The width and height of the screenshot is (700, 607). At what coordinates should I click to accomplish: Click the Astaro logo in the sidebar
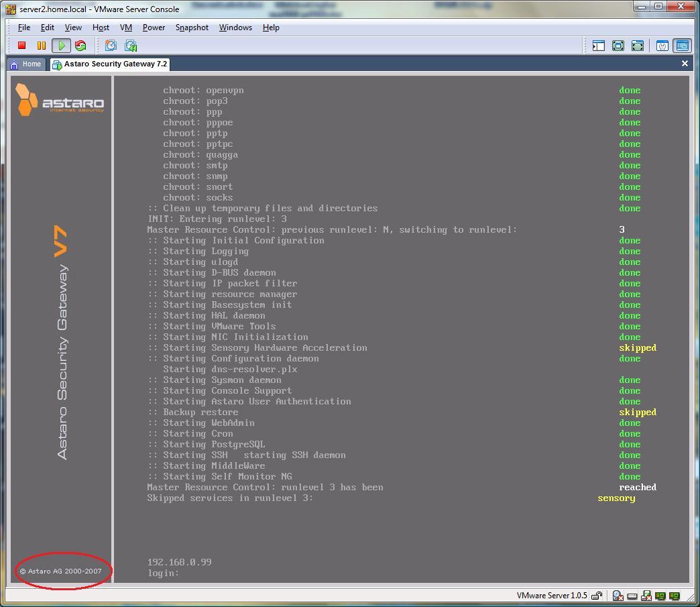tap(60, 100)
